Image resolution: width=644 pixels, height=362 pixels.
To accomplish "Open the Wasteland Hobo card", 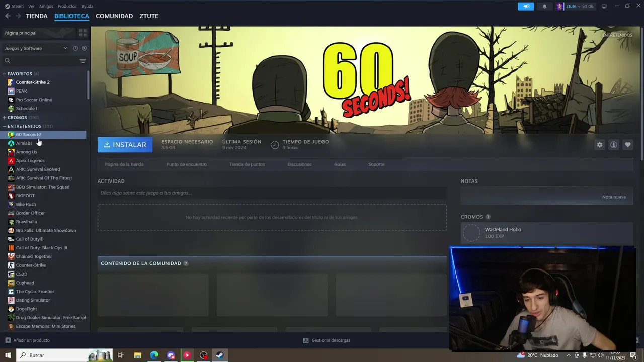I will (547, 233).
